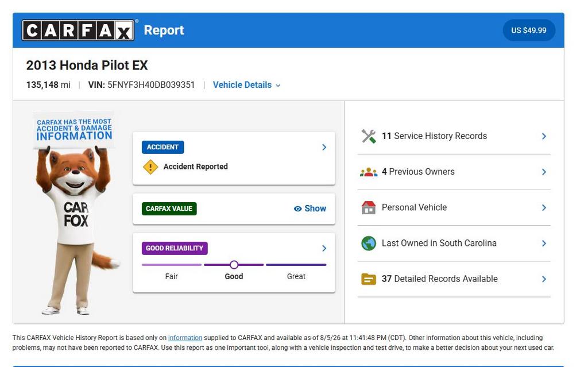Click the yellow accident warning diamond icon
This screenshot has height=367, width=588.
150,167
